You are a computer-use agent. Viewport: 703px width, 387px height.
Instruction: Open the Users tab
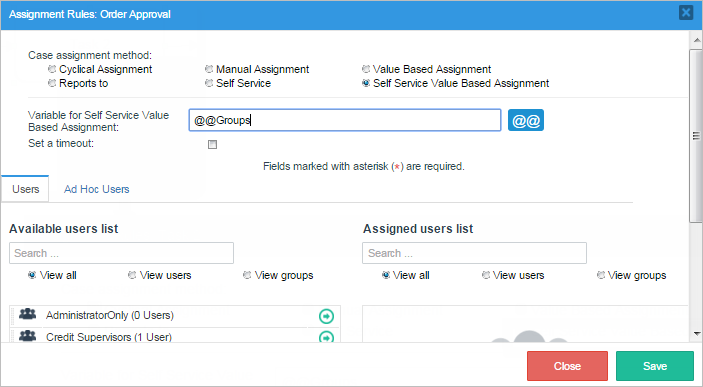click(26, 189)
